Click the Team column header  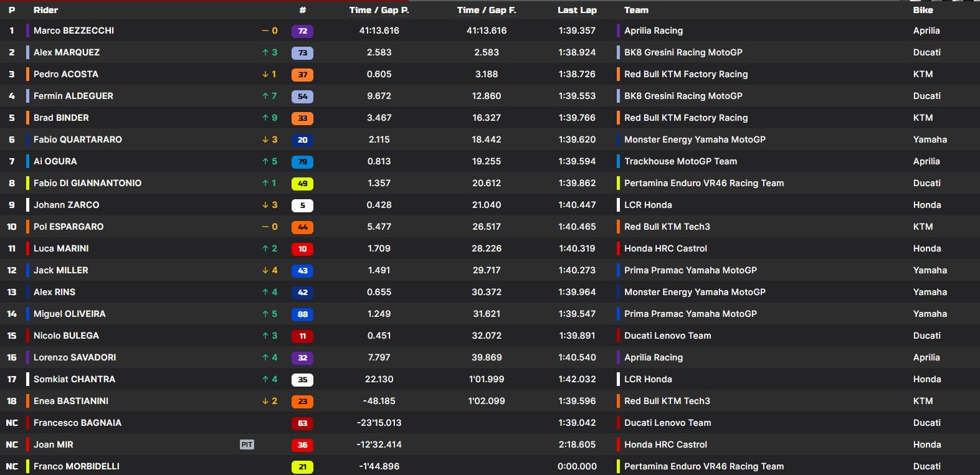(636, 10)
